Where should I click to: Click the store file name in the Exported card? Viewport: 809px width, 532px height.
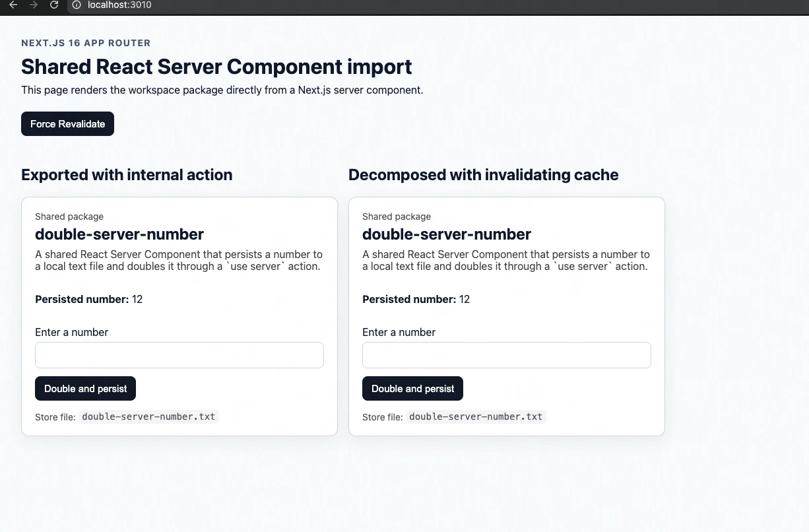coord(148,416)
